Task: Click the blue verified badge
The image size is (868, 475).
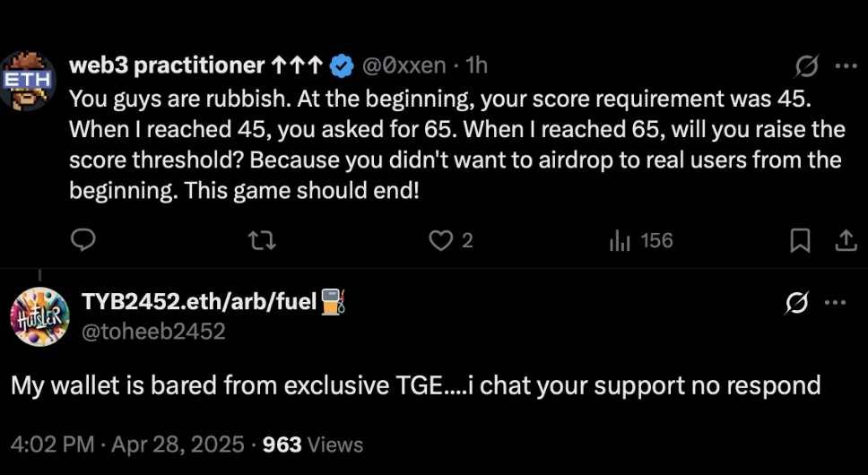Action: 342,65
